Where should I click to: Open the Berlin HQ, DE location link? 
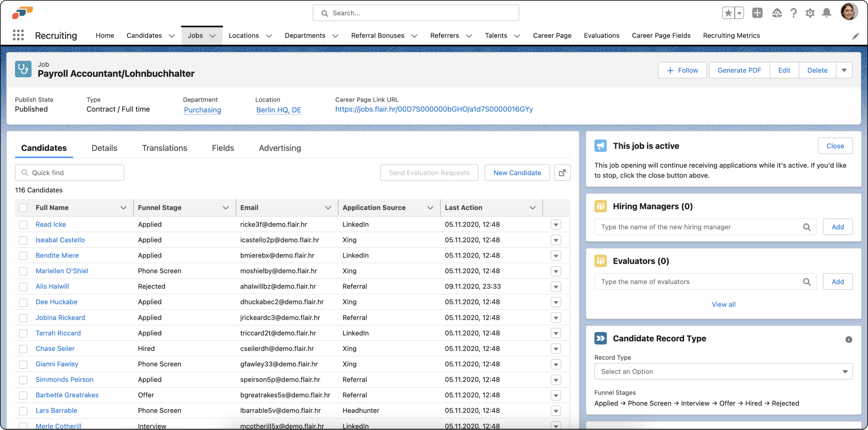(x=278, y=110)
